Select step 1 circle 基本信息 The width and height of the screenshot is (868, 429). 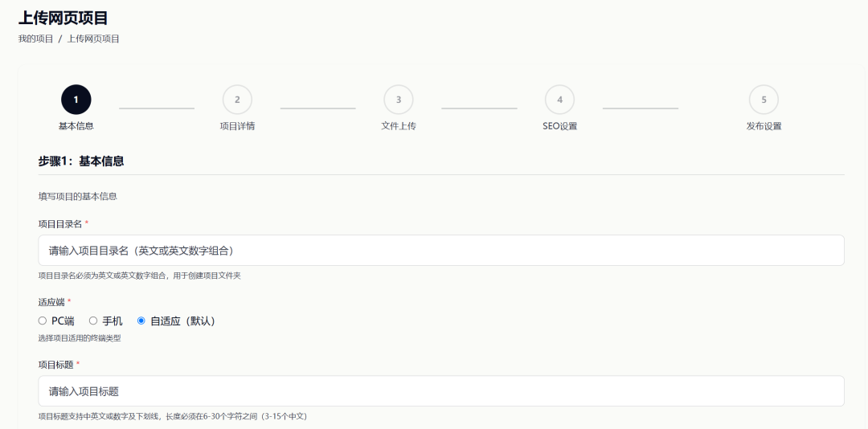point(76,100)
